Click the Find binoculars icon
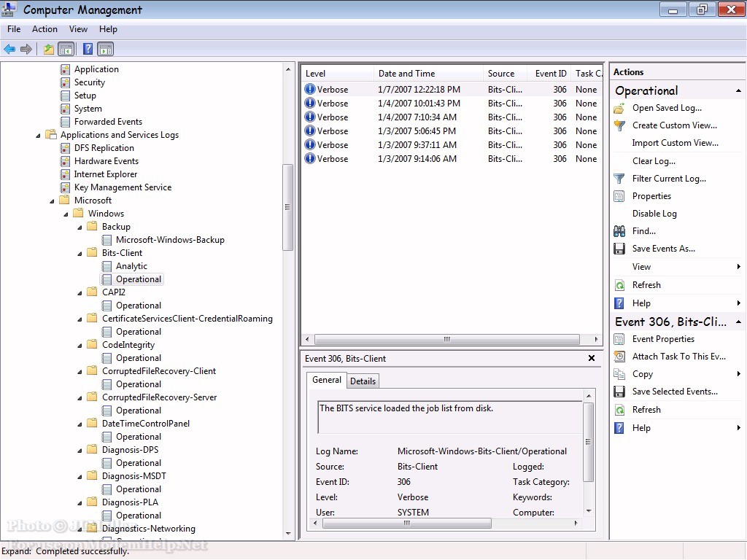 (619, 231)
